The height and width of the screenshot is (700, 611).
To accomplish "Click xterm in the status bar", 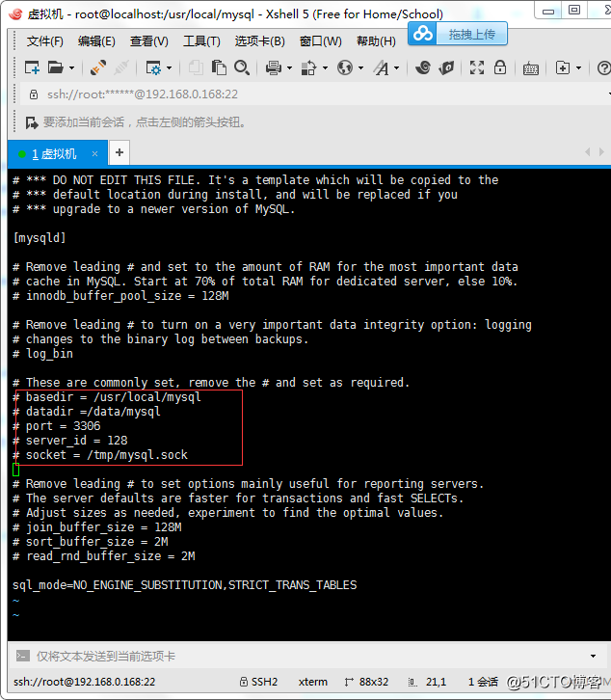I will (313, 682).
